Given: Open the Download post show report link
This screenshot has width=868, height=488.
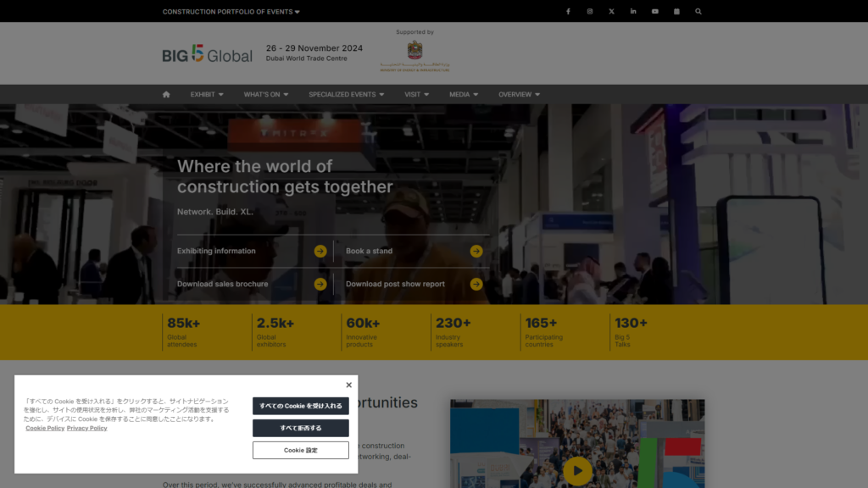Looking at the screenshot, I should (x=395, y=285).
